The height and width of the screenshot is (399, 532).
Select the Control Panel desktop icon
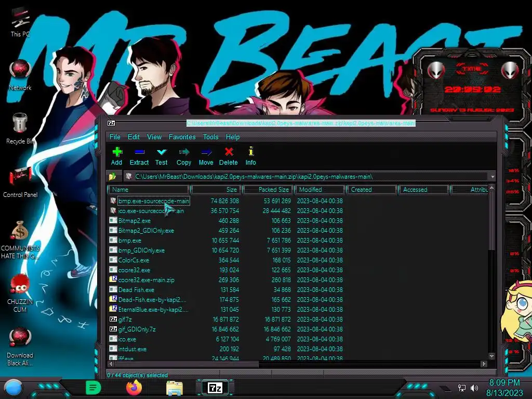20,181
